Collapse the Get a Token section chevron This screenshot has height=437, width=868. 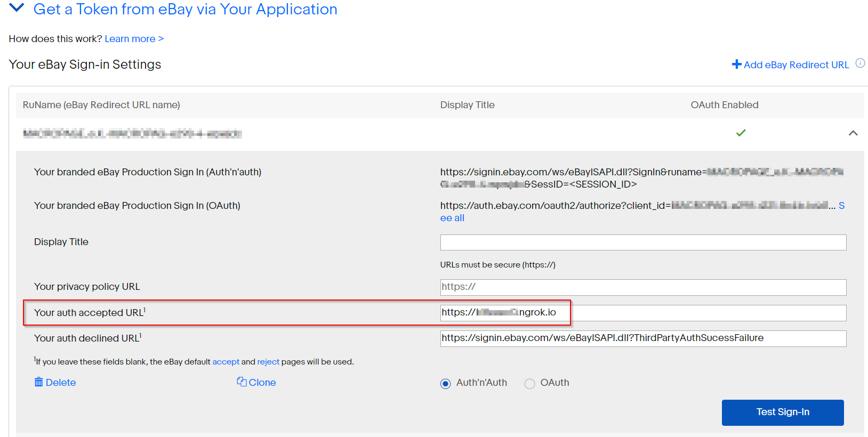pos(17,7)
